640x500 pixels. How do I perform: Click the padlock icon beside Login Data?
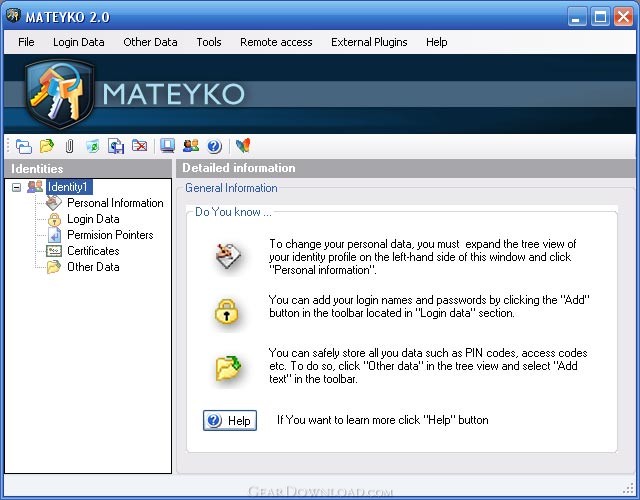(54, 219)
